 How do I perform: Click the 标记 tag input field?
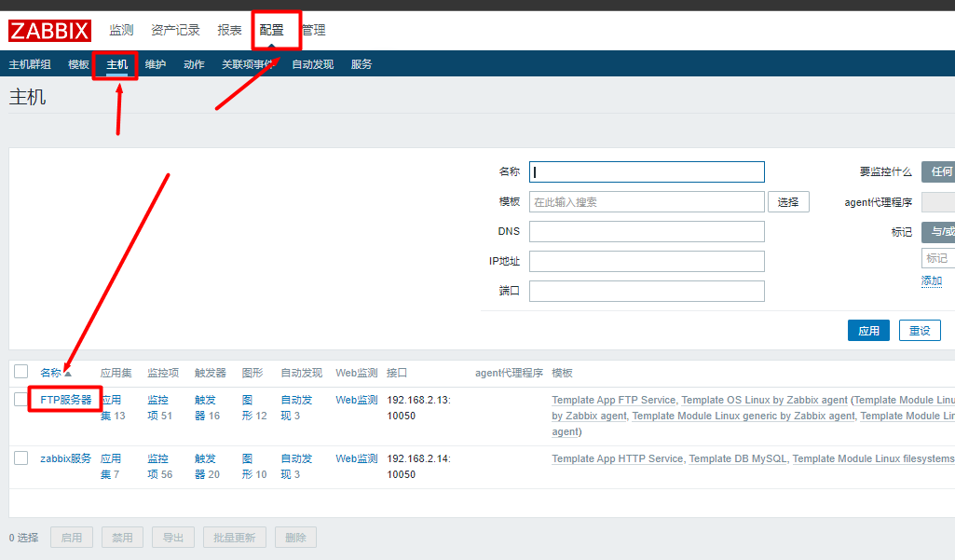938,258
